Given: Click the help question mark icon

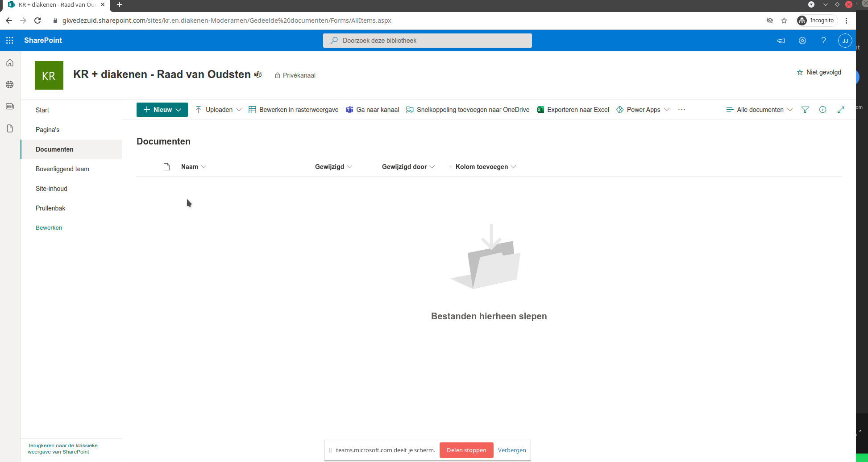Looking at the screenshot, I should point(823,41).
